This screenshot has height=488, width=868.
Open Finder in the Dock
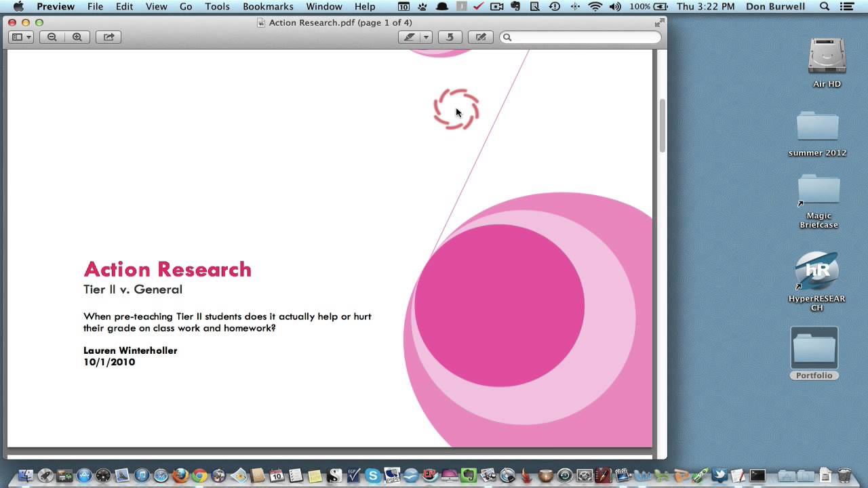tap(26, 476)
